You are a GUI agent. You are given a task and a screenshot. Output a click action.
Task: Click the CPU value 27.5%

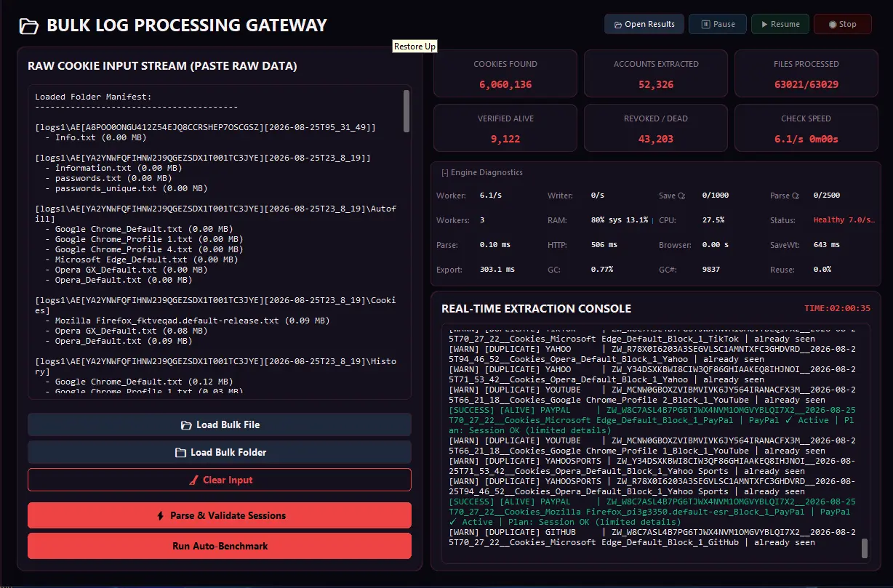point(713,220)
